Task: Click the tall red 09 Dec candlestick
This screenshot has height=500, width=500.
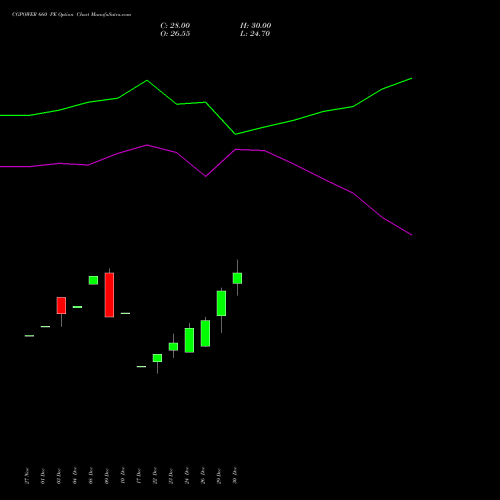Action: [109, 295]
